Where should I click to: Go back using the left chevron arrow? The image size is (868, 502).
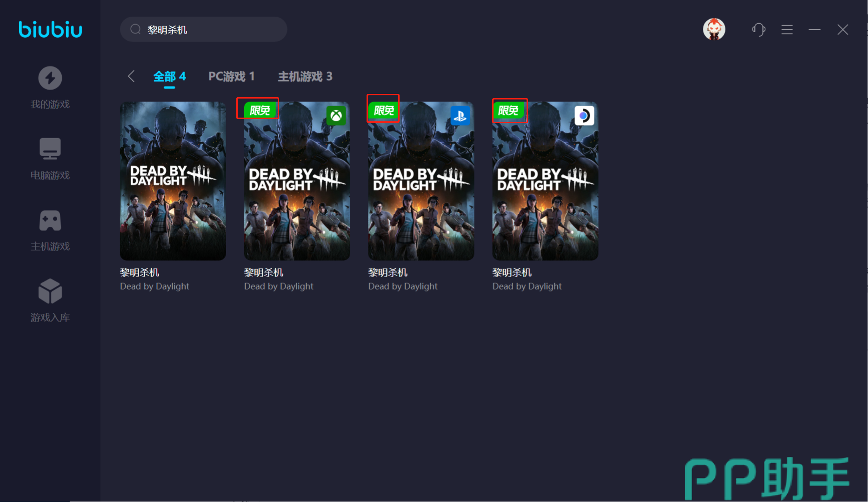[131, 76]
